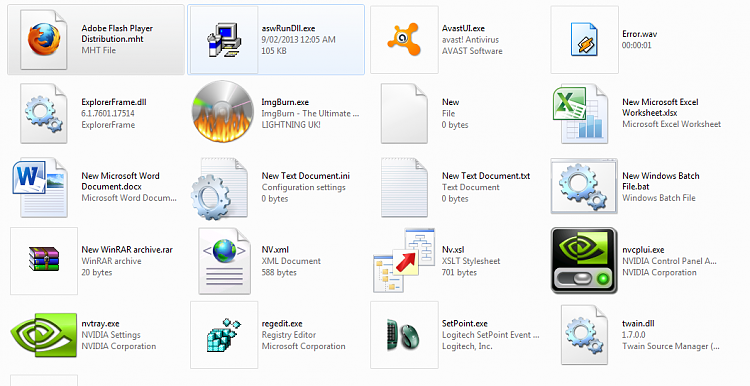750x386 pixels.
Task: Click the MHT File type text
Action: [x=99, y=50]
